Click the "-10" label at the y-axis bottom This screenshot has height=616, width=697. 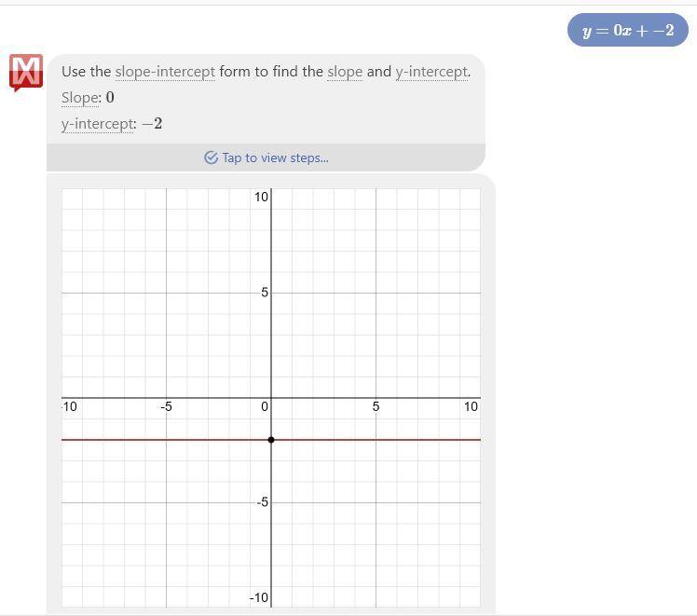tap(259, 598)
